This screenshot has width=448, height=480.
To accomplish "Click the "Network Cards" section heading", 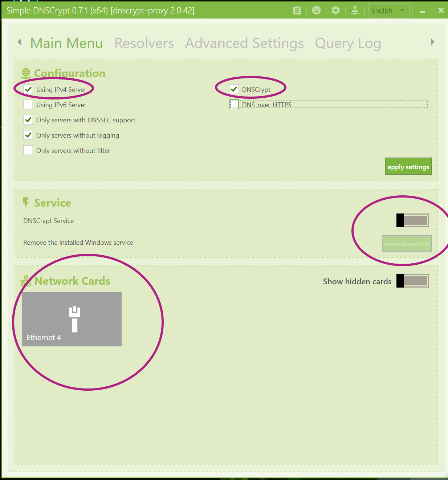I will click(x=72, y=281).
